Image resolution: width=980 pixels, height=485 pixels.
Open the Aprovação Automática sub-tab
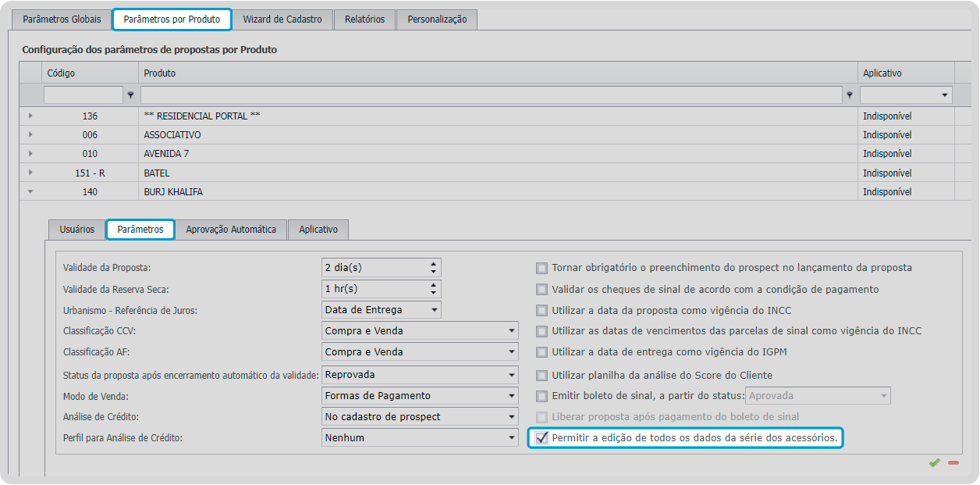(231, 230)
